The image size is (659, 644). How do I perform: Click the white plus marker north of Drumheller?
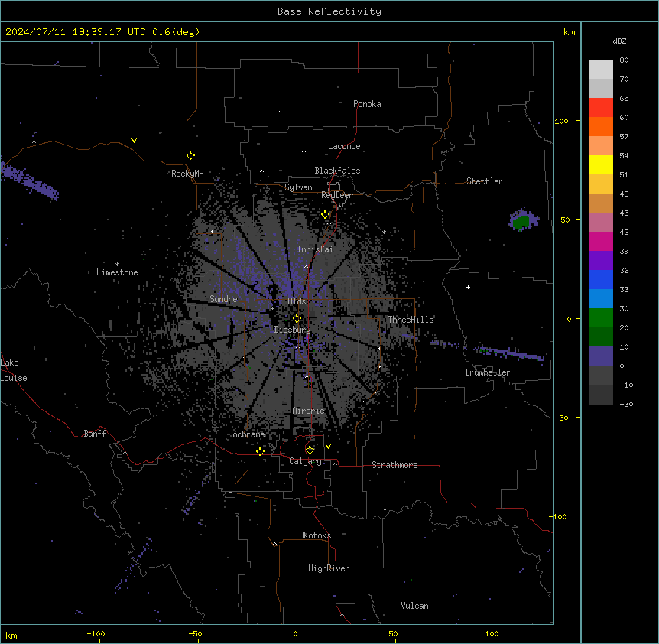[468, 287]
